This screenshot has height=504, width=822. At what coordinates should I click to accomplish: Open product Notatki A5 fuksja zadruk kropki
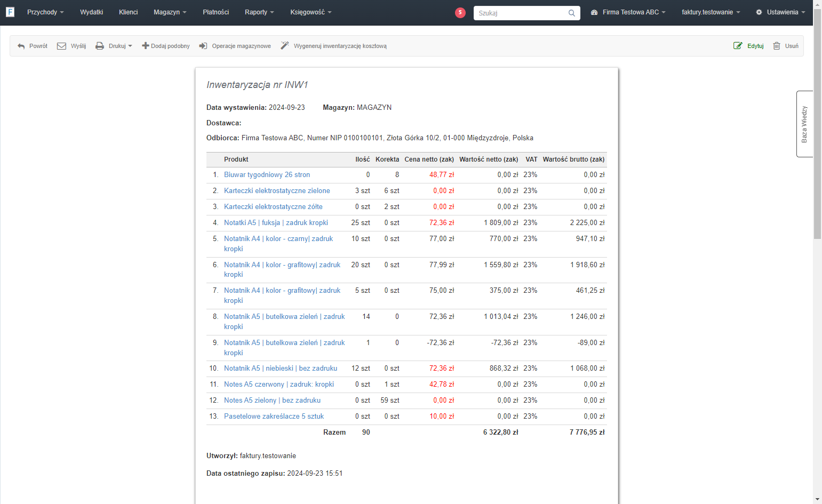point(276,222)
